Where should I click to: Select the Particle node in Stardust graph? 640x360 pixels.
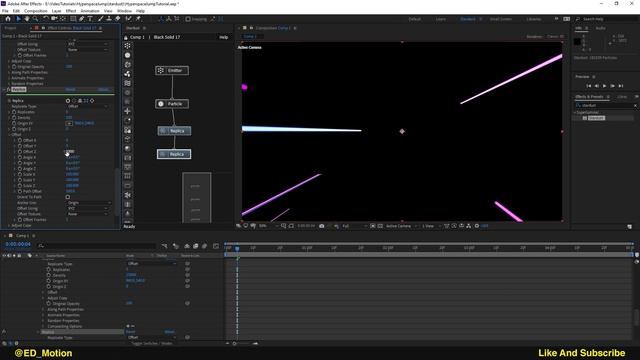point(172,104)
